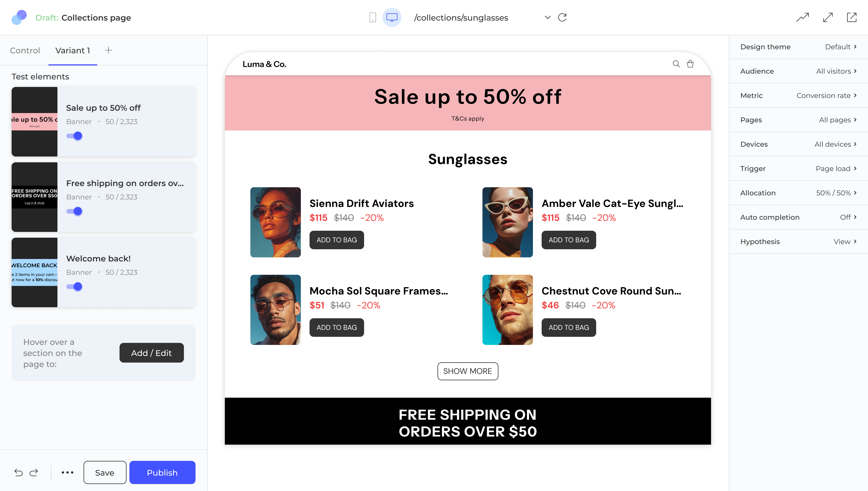Click the shopping bag icon in the store header
Image resolution: width=868 pixels, height=491 pixels.
pyautogui.click(x=690, y=64)
